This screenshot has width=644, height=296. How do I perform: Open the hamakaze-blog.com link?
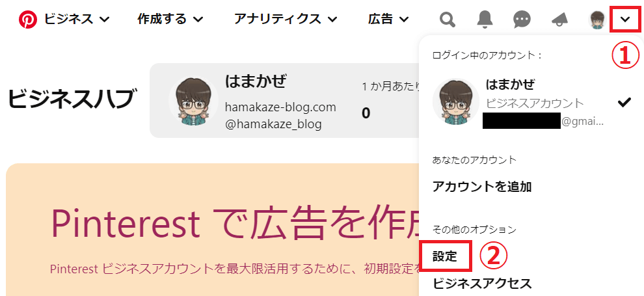click(280, 107)
